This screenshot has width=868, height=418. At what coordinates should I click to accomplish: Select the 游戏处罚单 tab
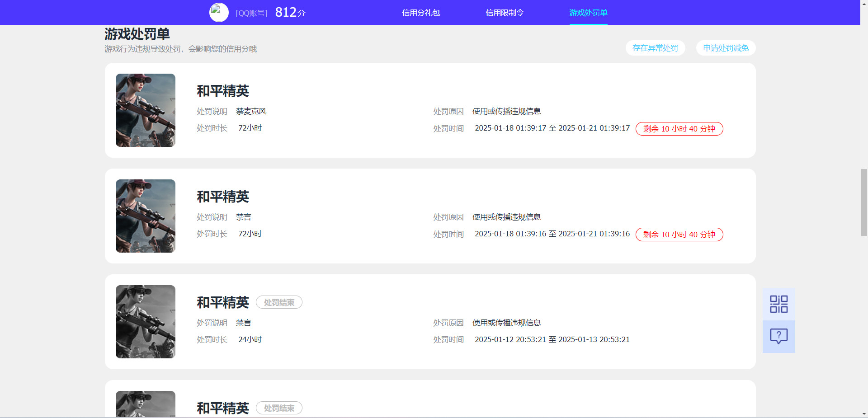click(588, 13)
